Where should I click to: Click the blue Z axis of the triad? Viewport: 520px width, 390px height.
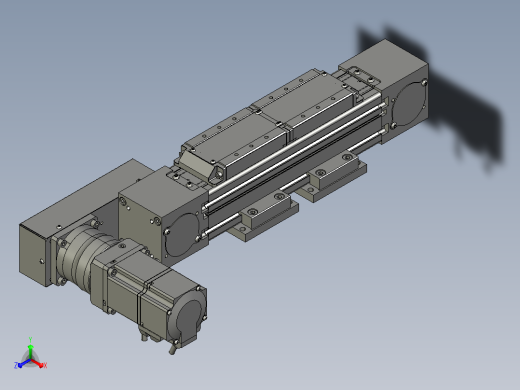point(24,363)
